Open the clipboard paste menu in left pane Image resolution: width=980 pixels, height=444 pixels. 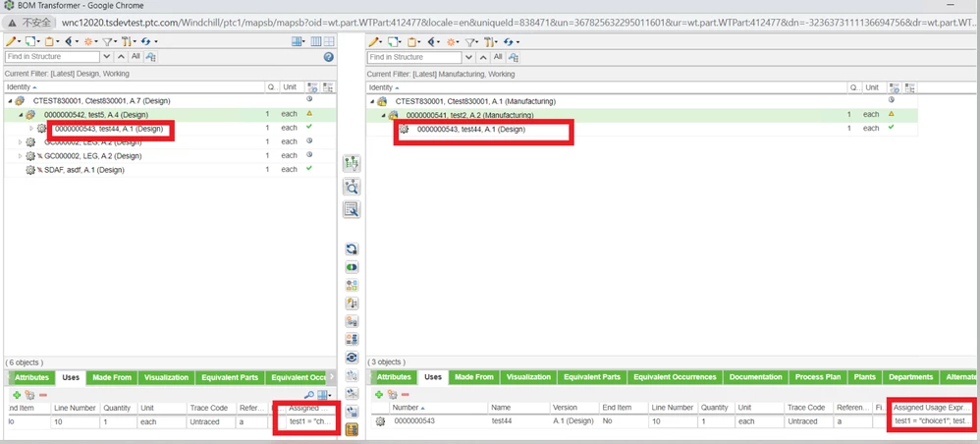[x=51, y=41]
